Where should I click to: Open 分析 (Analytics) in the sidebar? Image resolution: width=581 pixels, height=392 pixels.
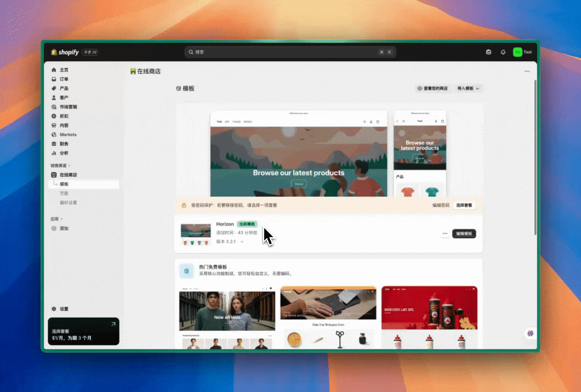pyautogui.click(x=64, y=153)
